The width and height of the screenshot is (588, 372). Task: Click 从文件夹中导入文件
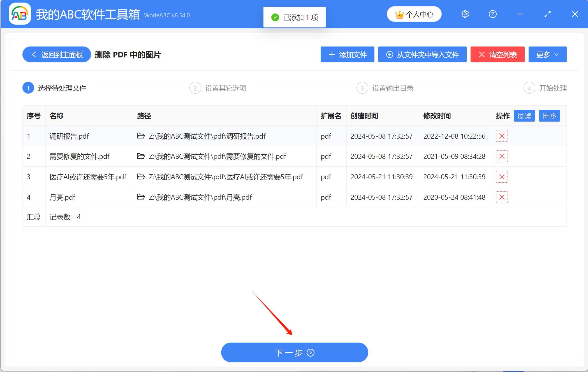point(422,54)
